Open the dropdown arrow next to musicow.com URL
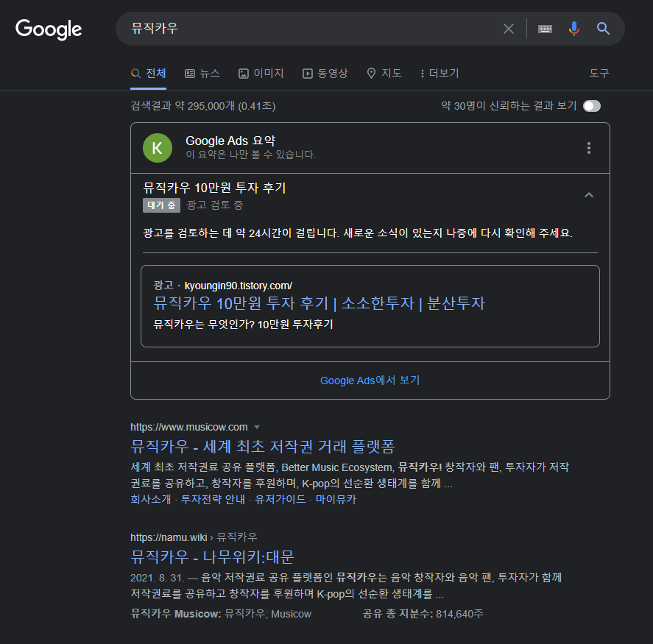The height and width of the screenshot is (644, 653). tap(257, 427)
